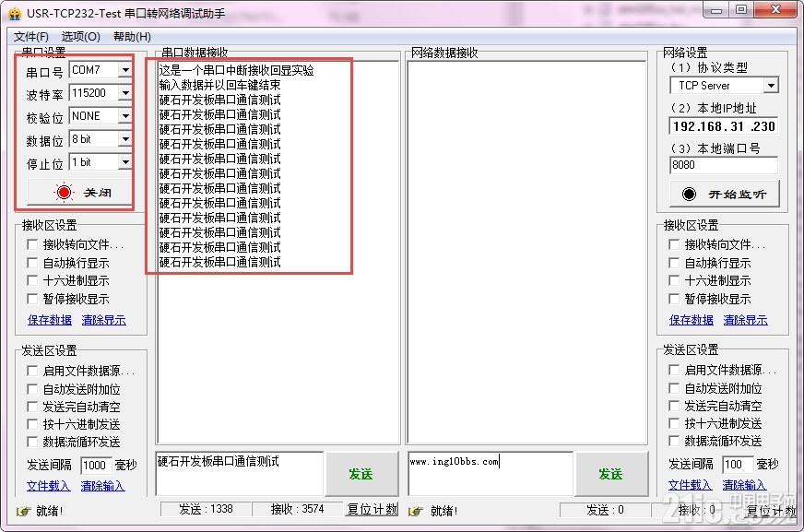Enable network 发送完自动清空 checkbox
Viewport: 804px width, 532px height.
coord(674,406)
